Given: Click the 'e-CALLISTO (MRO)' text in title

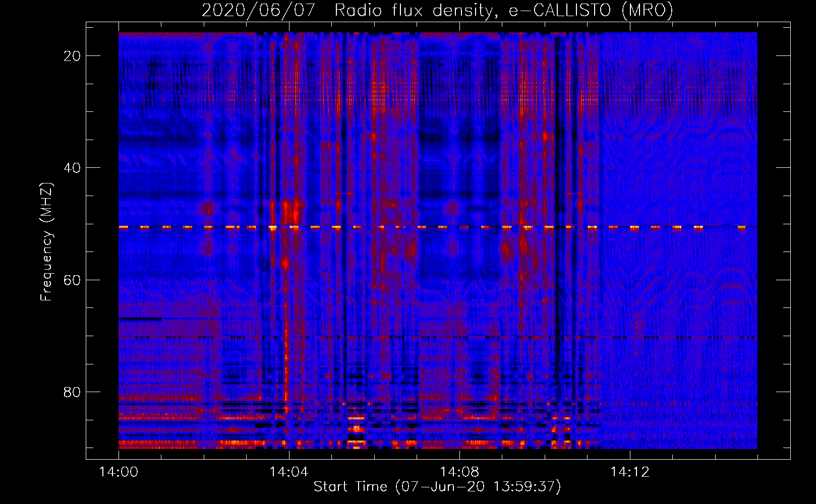Looking at the screenshot, I should pos(591,11).
